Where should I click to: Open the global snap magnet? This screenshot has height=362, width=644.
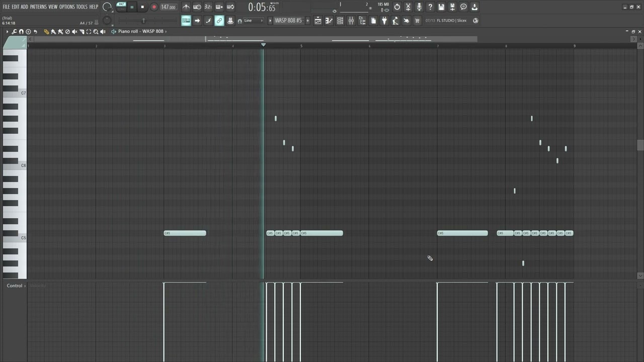point(239,21)
